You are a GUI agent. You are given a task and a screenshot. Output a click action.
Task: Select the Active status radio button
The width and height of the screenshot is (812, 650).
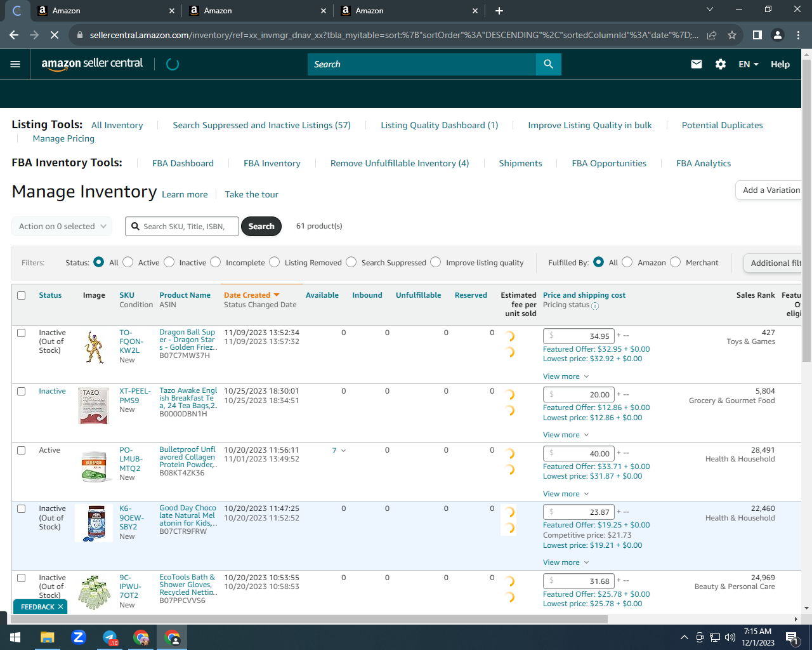tap(128, 262)
